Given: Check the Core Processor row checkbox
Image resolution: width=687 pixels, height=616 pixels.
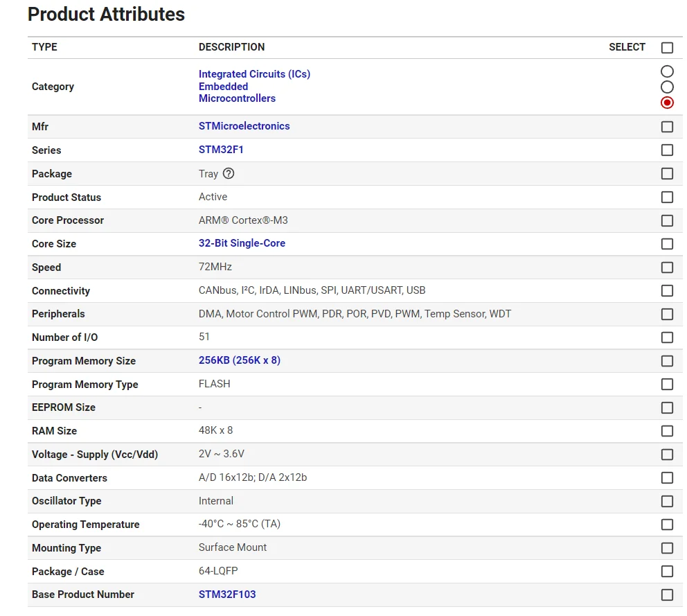Looking at the screenshot, I should tap(667, 220).
